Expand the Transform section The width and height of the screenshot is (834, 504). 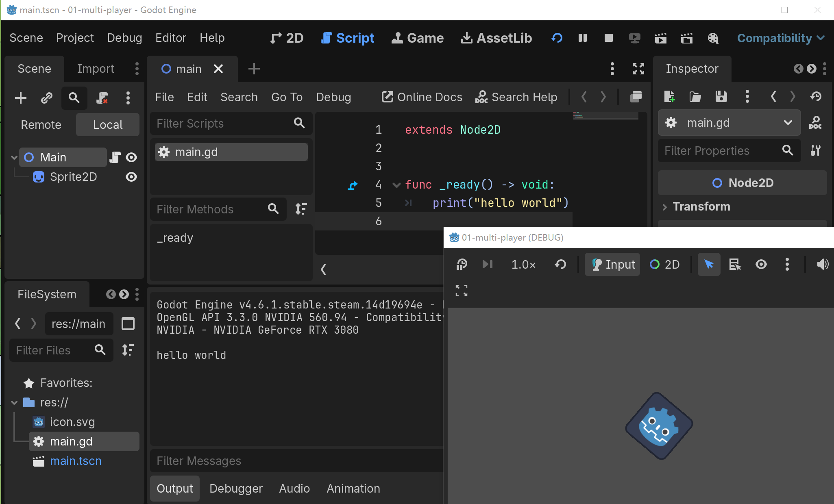tap(701, 206)
